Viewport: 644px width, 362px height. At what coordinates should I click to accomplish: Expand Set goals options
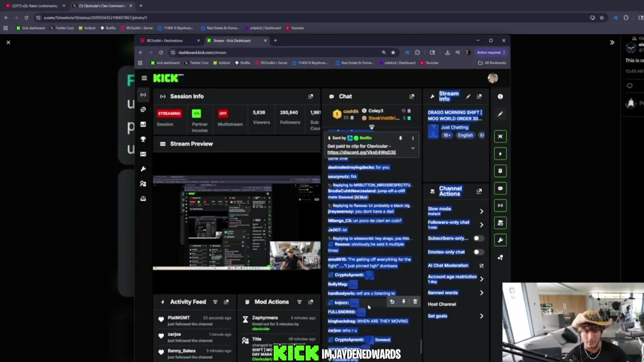(481, 316)
